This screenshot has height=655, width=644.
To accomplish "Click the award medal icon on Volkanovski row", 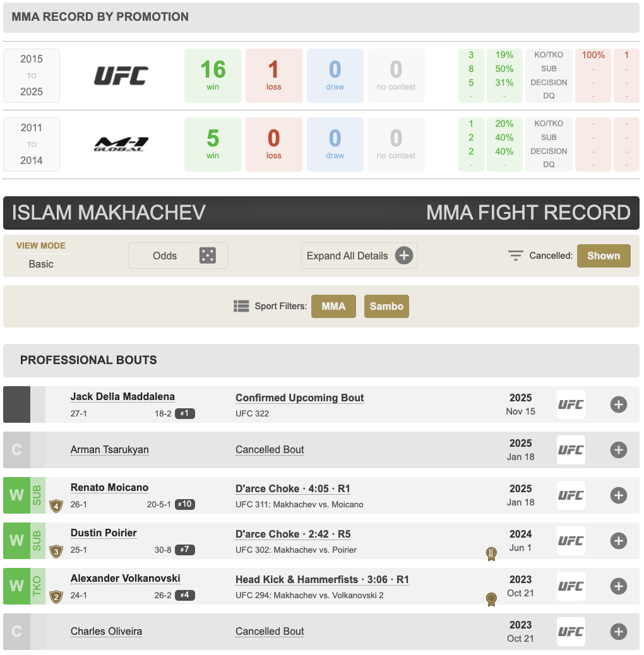I will [x=491, y=599].
